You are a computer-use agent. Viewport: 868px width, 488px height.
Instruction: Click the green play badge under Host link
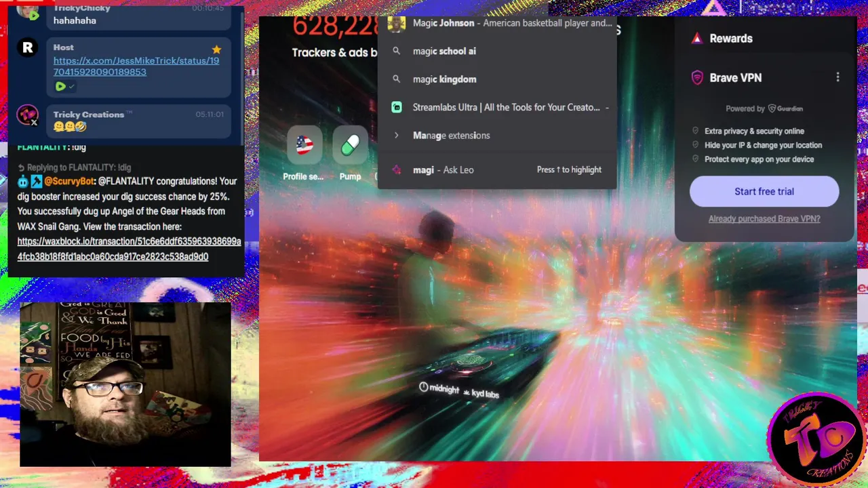point(60,86)
